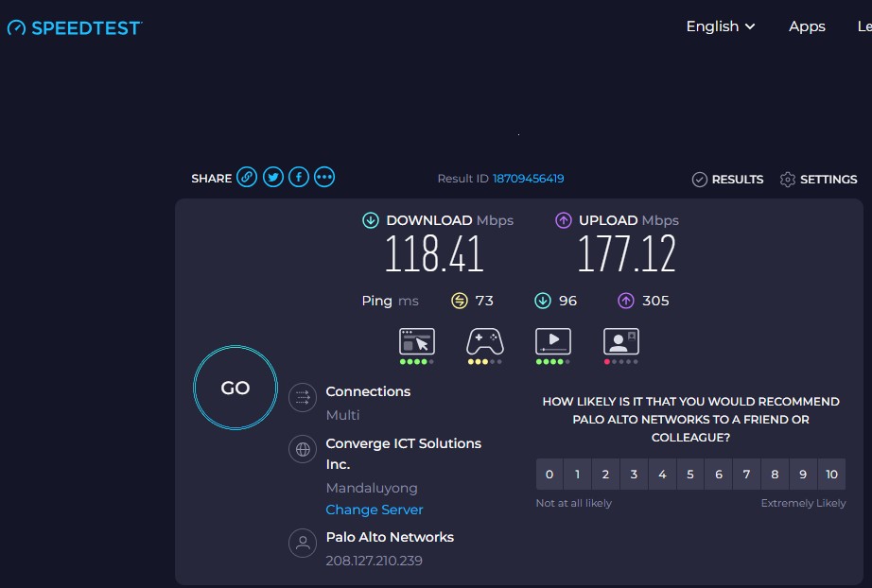Screen dimensions: 872x588
Task: Click the Multi connections value
Action: pyautogui.click(x=342, y=415)
